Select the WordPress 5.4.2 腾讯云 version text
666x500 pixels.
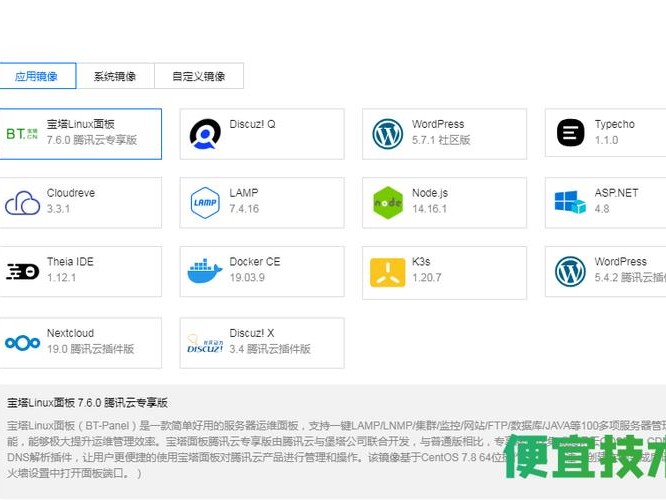[630, 277]
